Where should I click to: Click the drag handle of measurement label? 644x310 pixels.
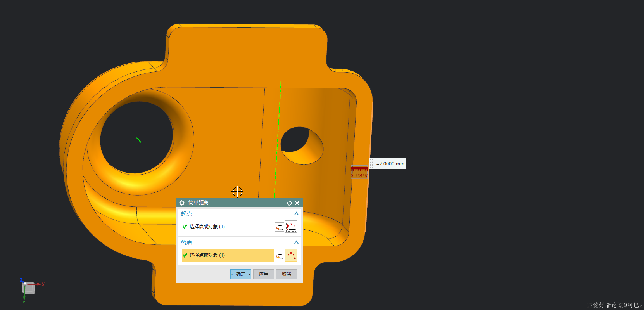coord(371,164)
